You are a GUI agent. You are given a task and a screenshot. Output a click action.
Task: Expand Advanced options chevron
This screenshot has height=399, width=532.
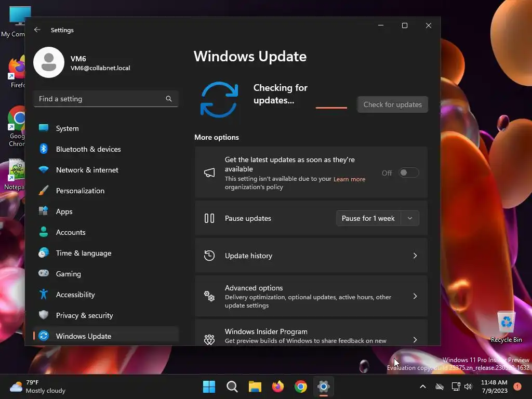(415, 296)
